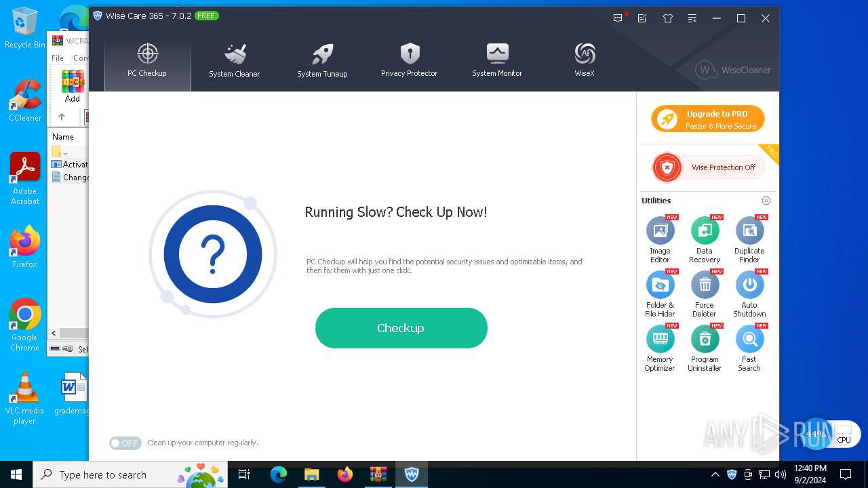
Task: Click the blue question mark checkup graphic
Action: point(213,255)
